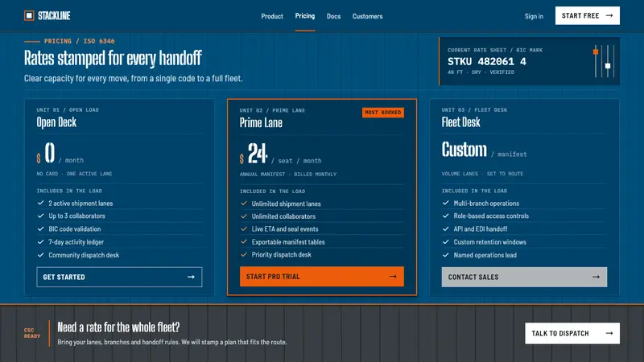Click the START FREE button
Image resolution: width=644 pixels, height=362 pixels.
pyautogui.click(x=588, y=15)
